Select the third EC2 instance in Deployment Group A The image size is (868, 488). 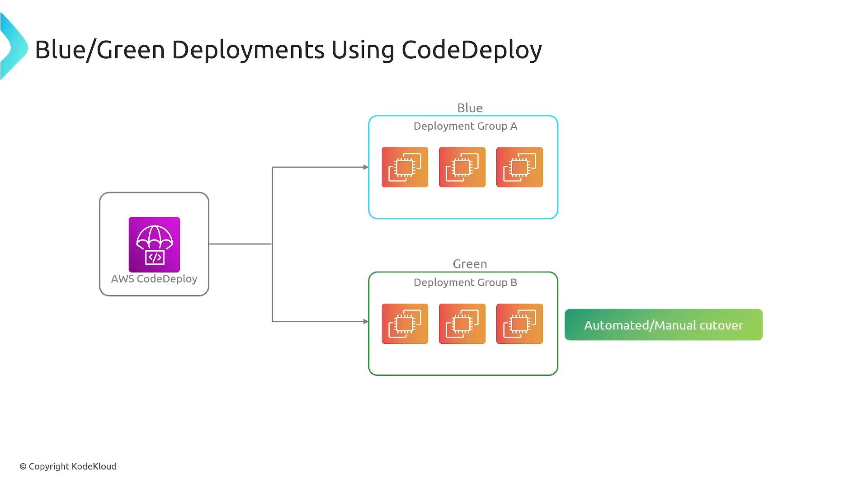click(519, 167)
